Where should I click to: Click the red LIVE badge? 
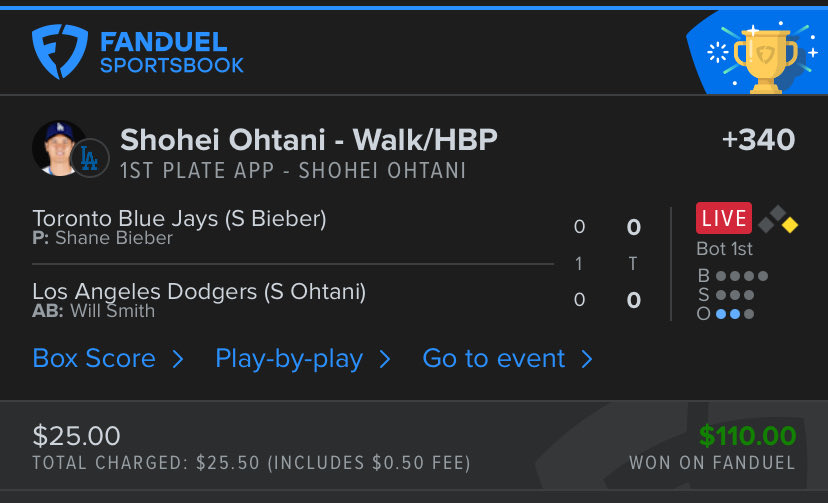[x=723, y=218]
